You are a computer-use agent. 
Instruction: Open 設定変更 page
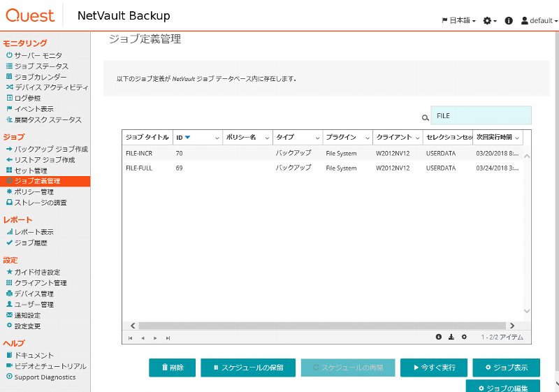(24, 326)
